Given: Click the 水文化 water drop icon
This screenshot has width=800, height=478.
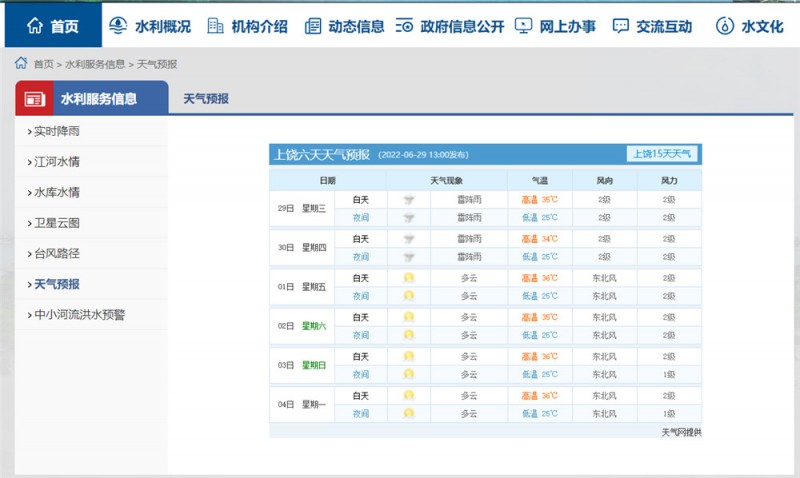Looking at the screenshot, I should click(724, 26).
